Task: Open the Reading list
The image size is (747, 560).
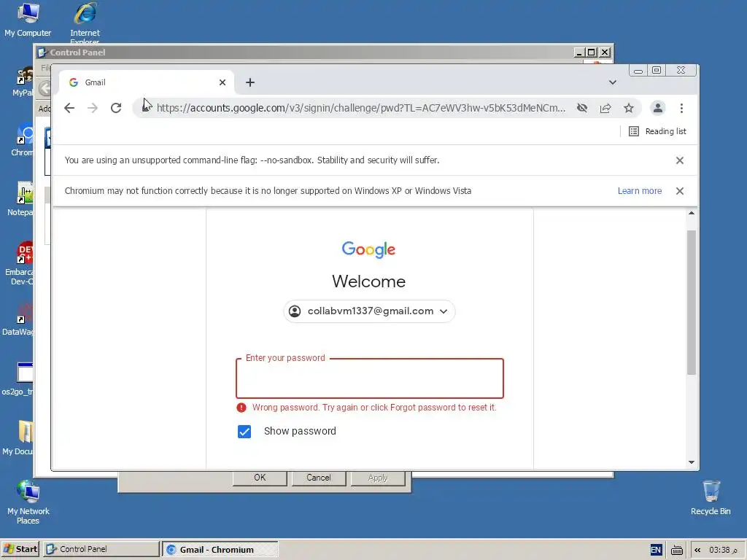Action: pos(657,131)
